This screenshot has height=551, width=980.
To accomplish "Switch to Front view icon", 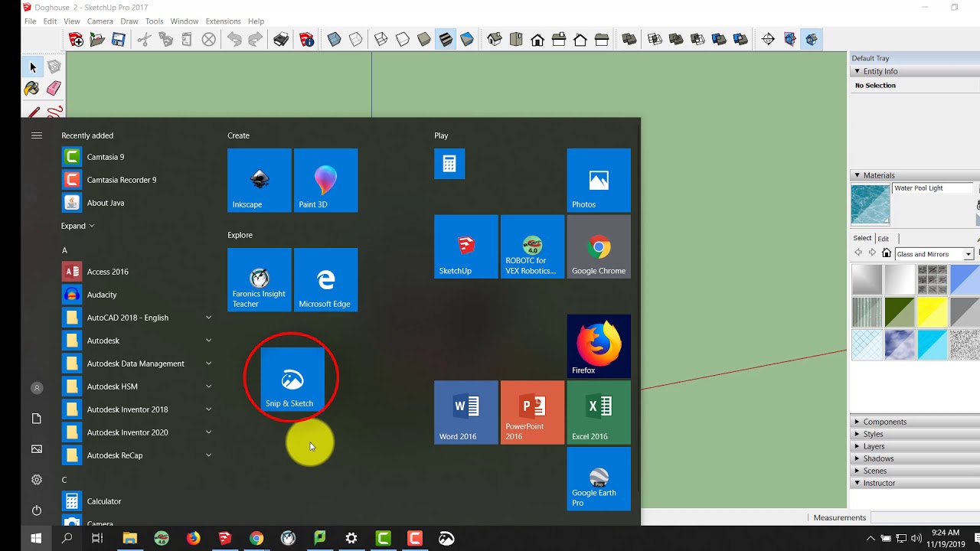I will (537, 40).
